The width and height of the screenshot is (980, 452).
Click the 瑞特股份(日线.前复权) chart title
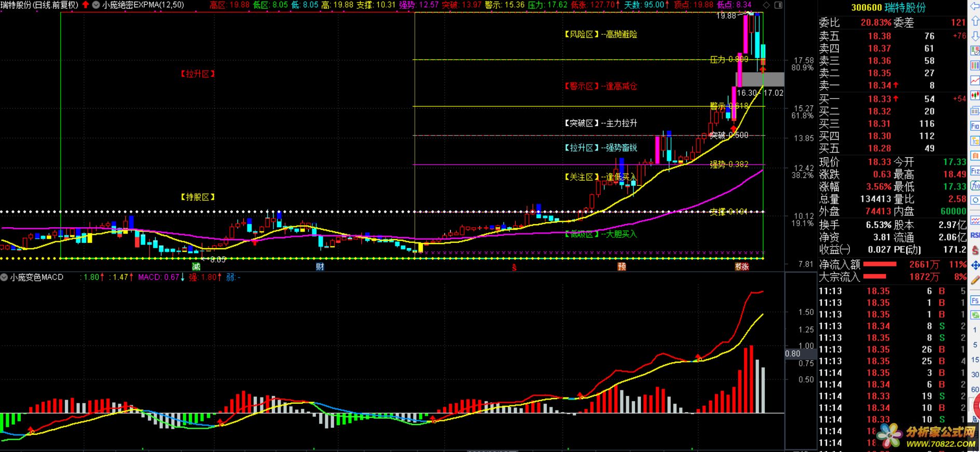point(39,5)
